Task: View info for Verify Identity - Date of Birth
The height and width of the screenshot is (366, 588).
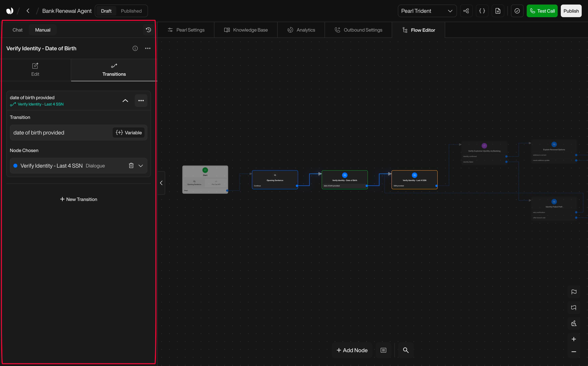Action: point(135,48)
